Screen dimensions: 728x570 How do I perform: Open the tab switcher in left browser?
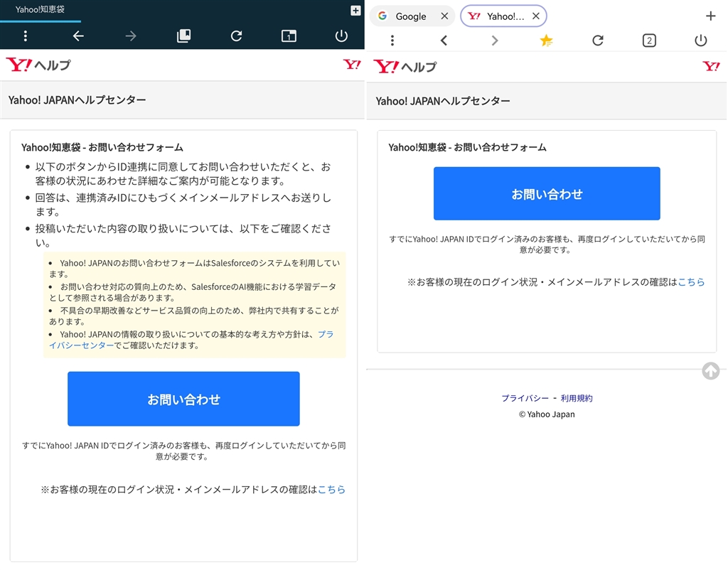pyautogui.click(x=289, y=36)
